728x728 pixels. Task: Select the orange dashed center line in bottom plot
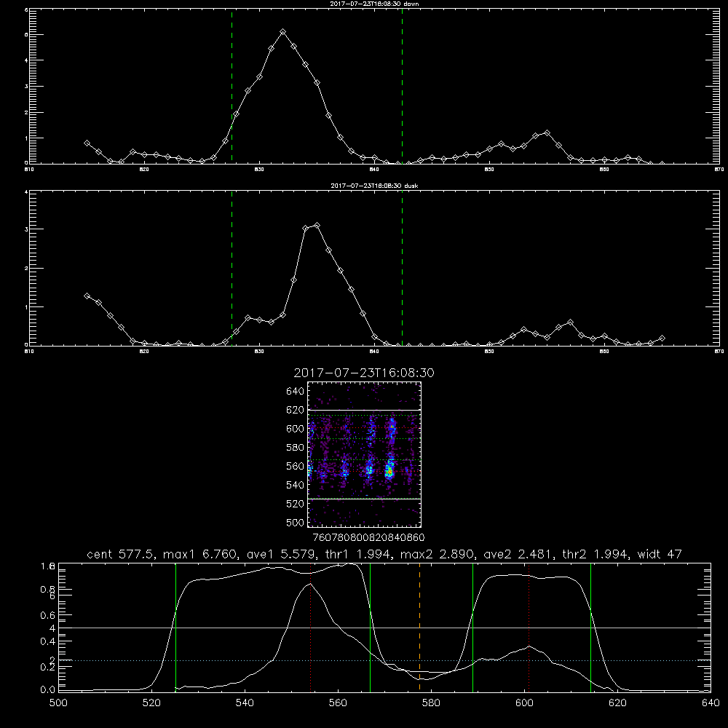point(420,628)
